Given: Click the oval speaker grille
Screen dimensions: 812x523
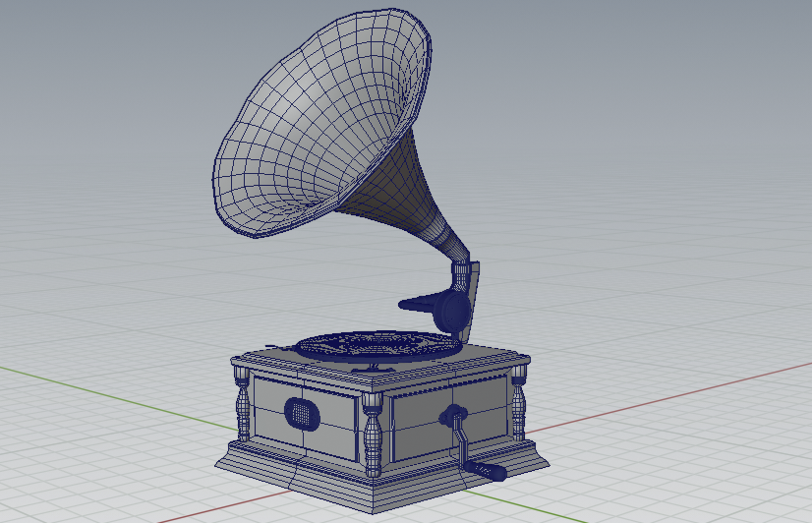Looking at the screenshot, I should coord(302,411).
